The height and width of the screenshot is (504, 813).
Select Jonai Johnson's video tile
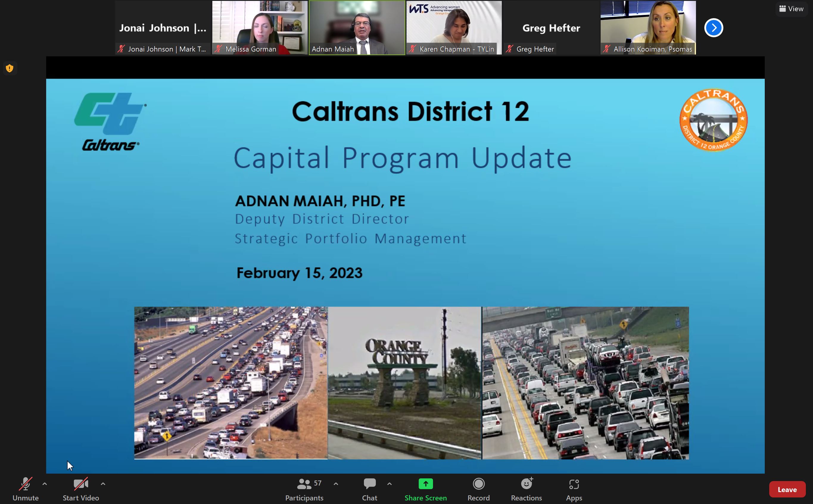[163, 28]
